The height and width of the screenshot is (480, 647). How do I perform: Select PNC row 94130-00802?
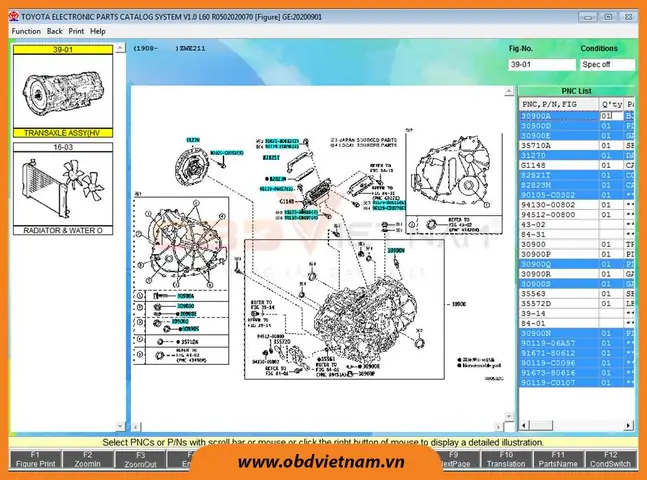[x=577, y=205]
